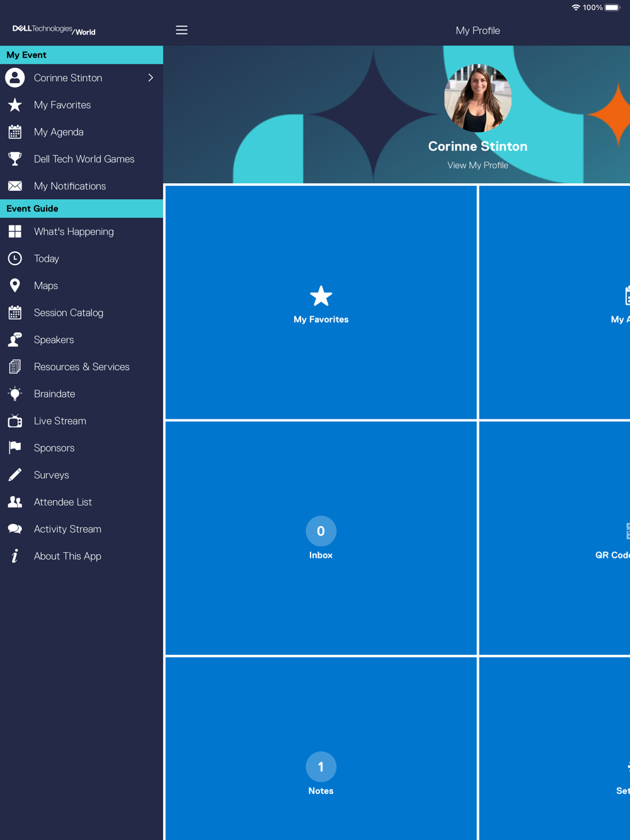This screenshot has width=630, height=840.
Task: Click the WiFi status icon
Action: (x=575, y=8)
